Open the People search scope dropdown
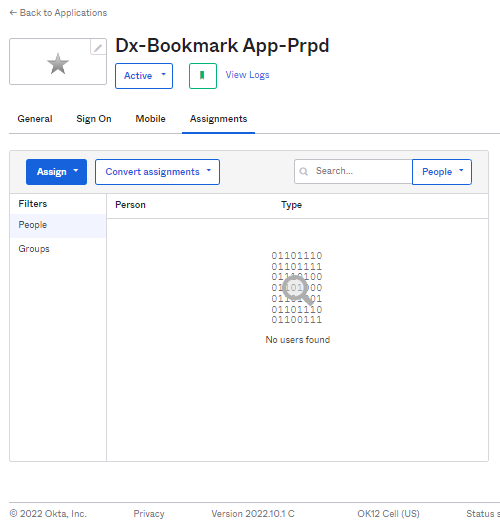The image size is (500, 522). pyautogui.click(x=442, y=172)
